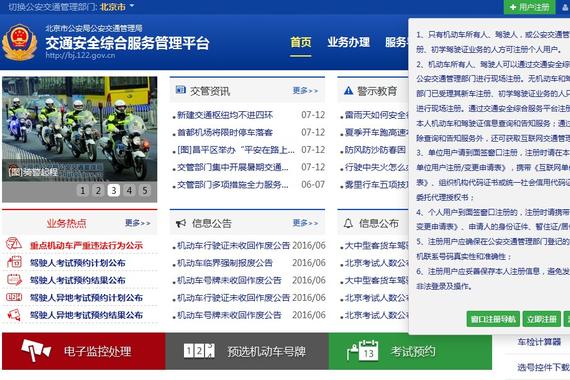This screenshot has width=570, height=380.
Task: Click 更多>> in 信息公告 section
Action: [x=305, y=223]
